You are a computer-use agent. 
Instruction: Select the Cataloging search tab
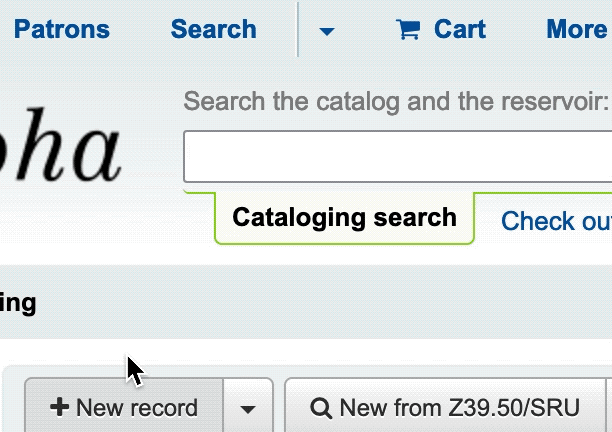344,218
